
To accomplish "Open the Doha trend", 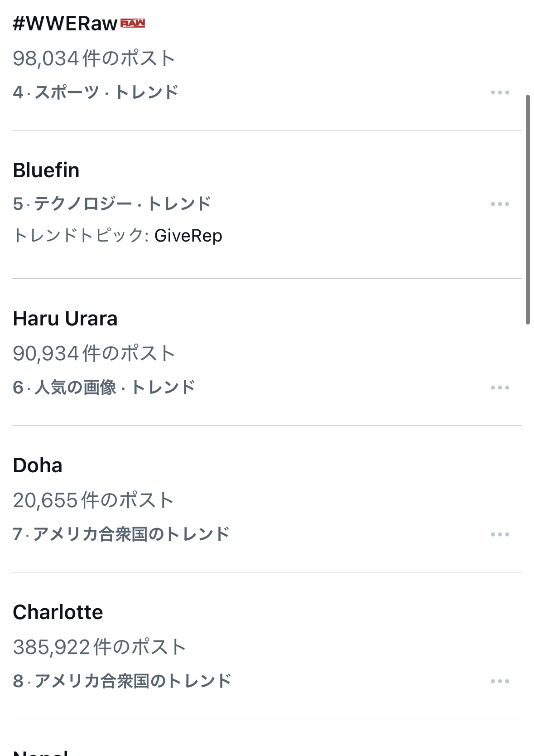I will (x=38, y=465).
